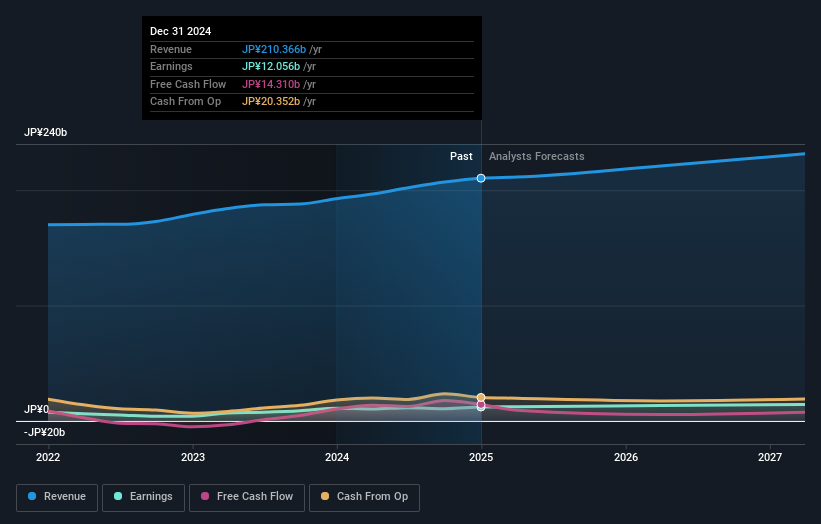Screen dimensions: 821x524
Task: Click the Earnings row label in tooltip
Action: 171,66
